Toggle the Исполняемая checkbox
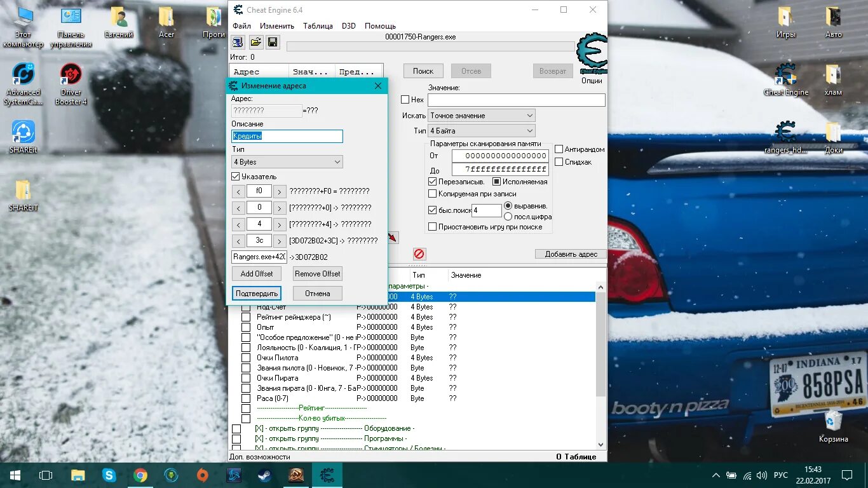 [x=497, y=182]
